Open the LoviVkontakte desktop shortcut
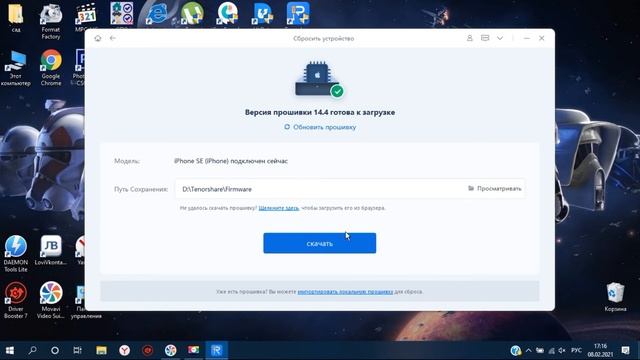Screen dimensions: 640x360 (51, 250)
